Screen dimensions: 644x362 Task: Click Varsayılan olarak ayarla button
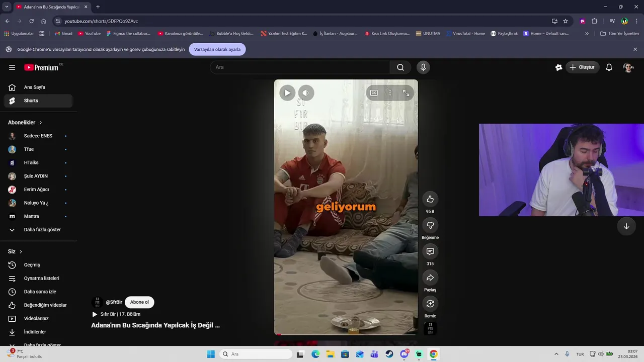pos(217,49)
